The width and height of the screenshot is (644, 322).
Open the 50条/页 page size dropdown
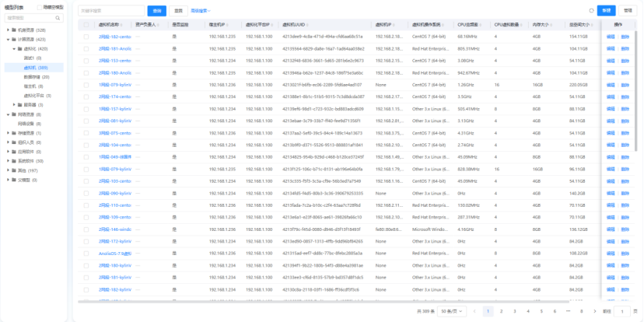(x=452, y=311)
